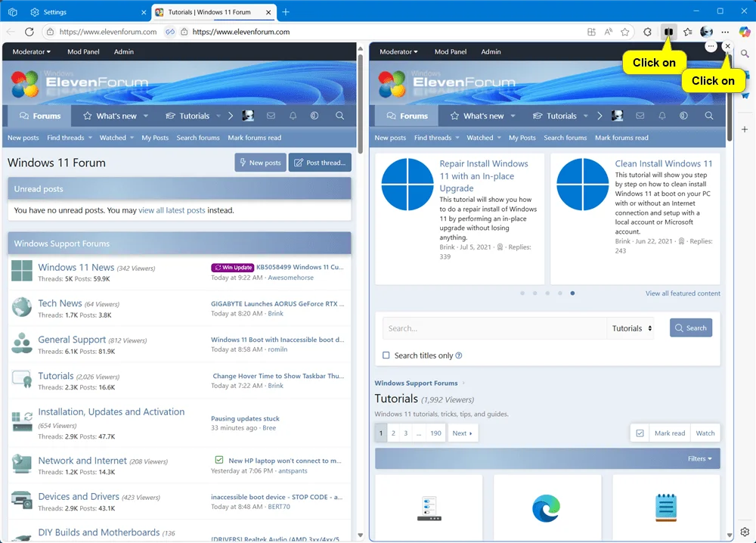Open inbox envelope in the left pane
The height and width of the screenshot is (543, 756).
271,116
